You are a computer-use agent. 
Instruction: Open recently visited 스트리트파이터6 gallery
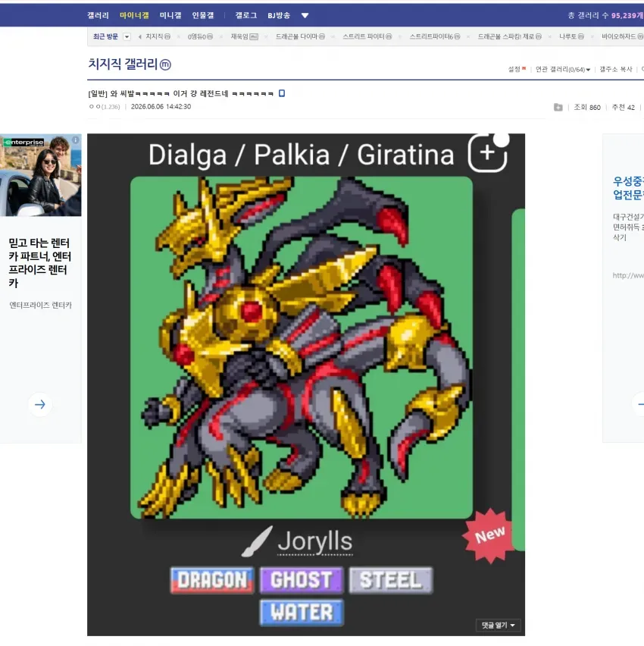tap(434, 36)
